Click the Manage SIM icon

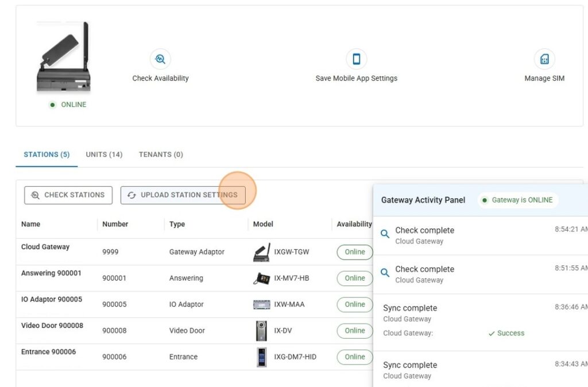pyautogui.click(x=544, y=59)
